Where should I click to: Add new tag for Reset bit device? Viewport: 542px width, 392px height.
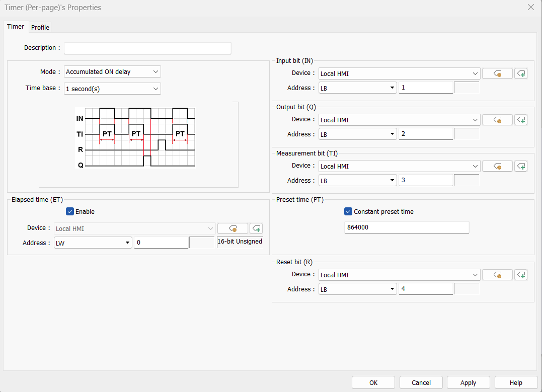click(521, 275)
